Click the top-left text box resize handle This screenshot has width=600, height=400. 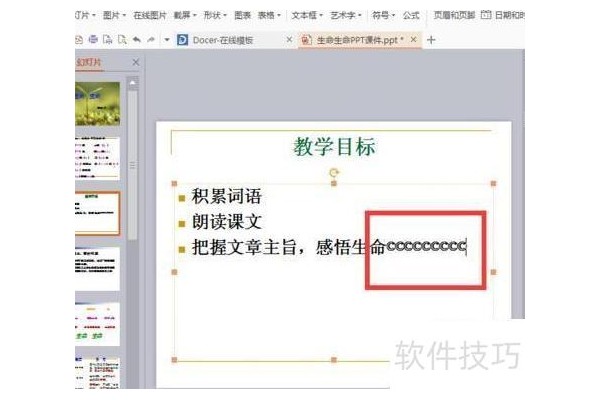tap(174, 184)
